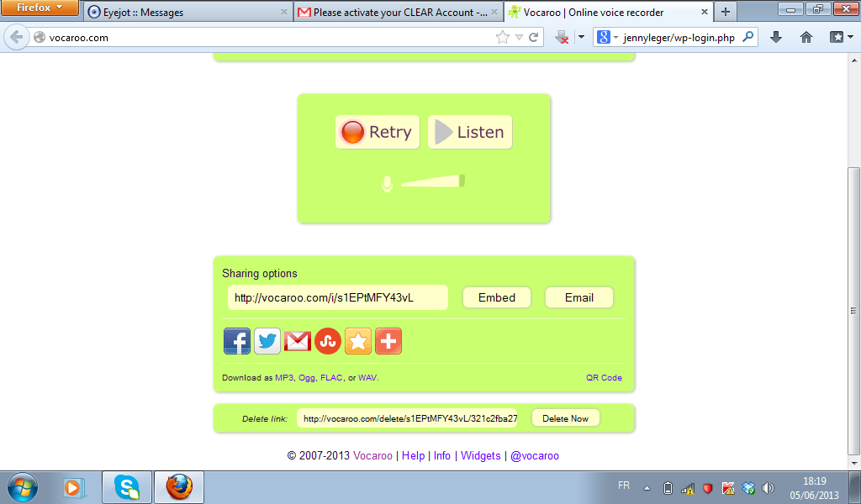
Task: Share recording via Twitter icon
Action: (x=267, y=341)
